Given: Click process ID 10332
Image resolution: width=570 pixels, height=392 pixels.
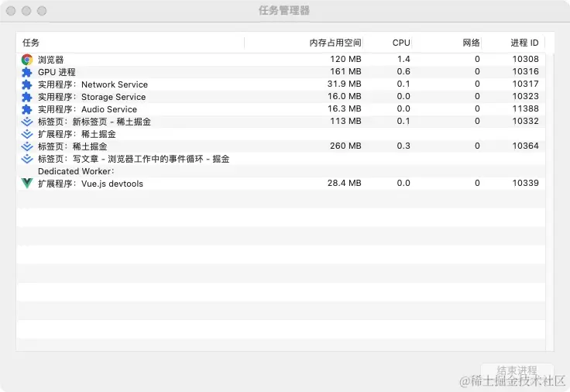Looking at the screenshot, I should pos(525,121).
